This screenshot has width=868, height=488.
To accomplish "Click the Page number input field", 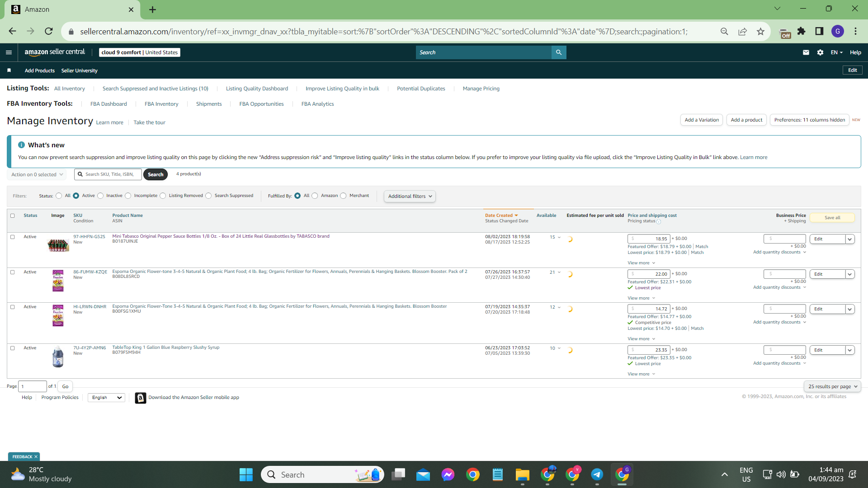I will click(33, 387).
